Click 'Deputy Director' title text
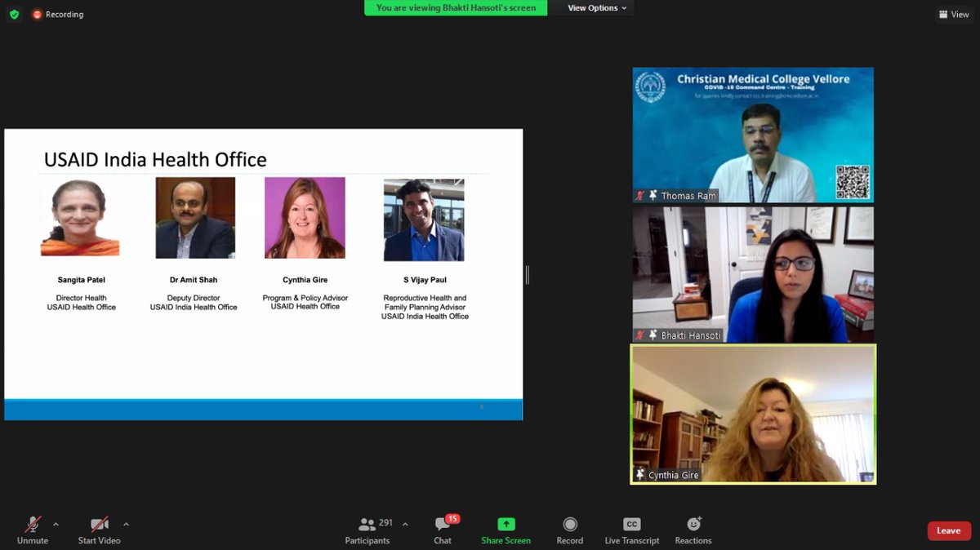The image size is (980, 550). tap(194, 298)
